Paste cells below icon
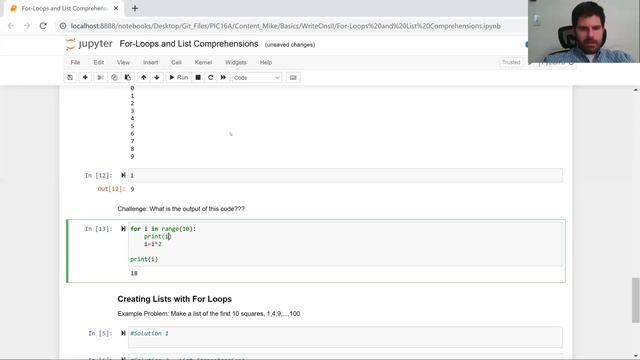Screen dimensions: 640x360 pyautogui.click(x=128, y=78)
